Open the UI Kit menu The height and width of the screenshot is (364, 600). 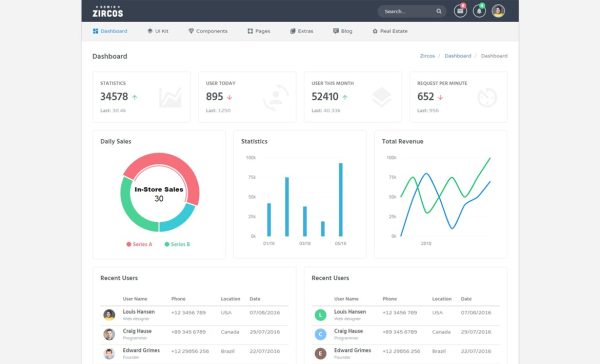point(158,31)
